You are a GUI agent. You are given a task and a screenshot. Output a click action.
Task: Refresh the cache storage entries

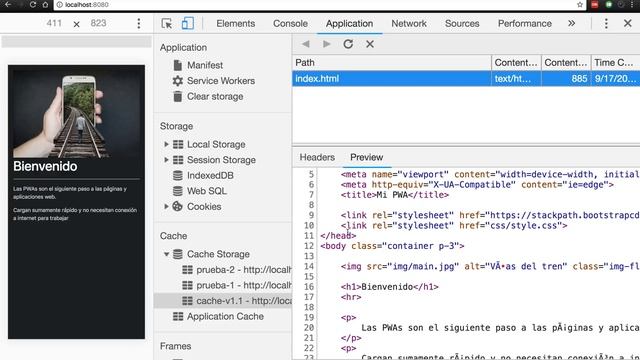pyautogui.click(x=348, y=44)
